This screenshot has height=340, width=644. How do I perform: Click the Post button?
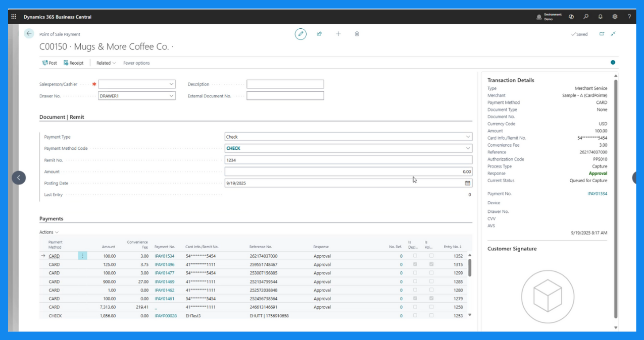[50, 63]
